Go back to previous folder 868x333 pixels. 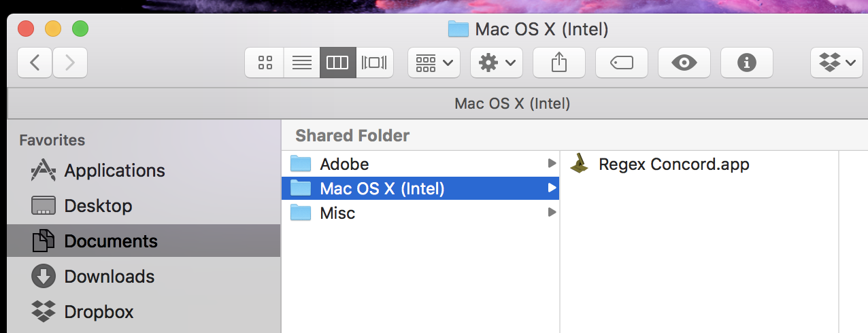pyautogui.click(x=35, y=63)
